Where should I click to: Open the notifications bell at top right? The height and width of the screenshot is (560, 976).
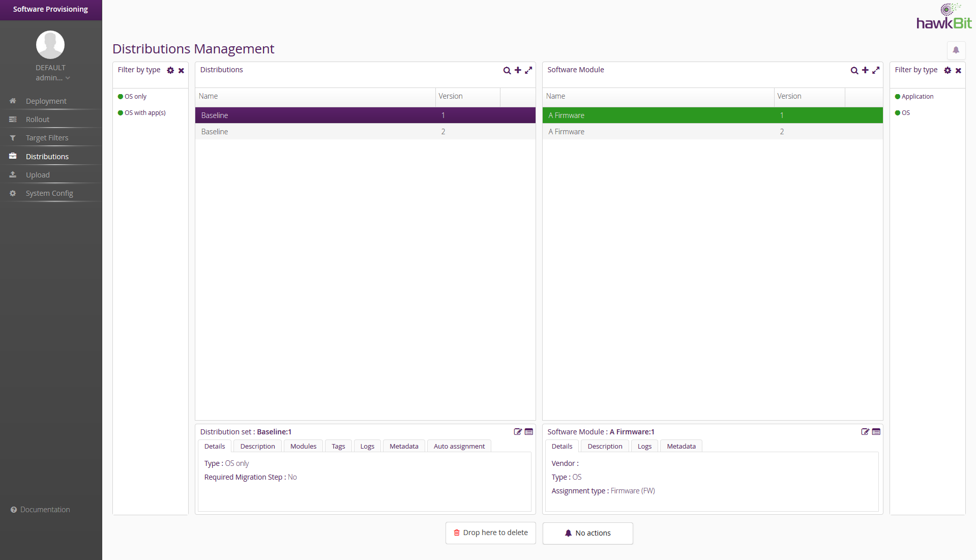pyautogui.click(x=956, y=50)
